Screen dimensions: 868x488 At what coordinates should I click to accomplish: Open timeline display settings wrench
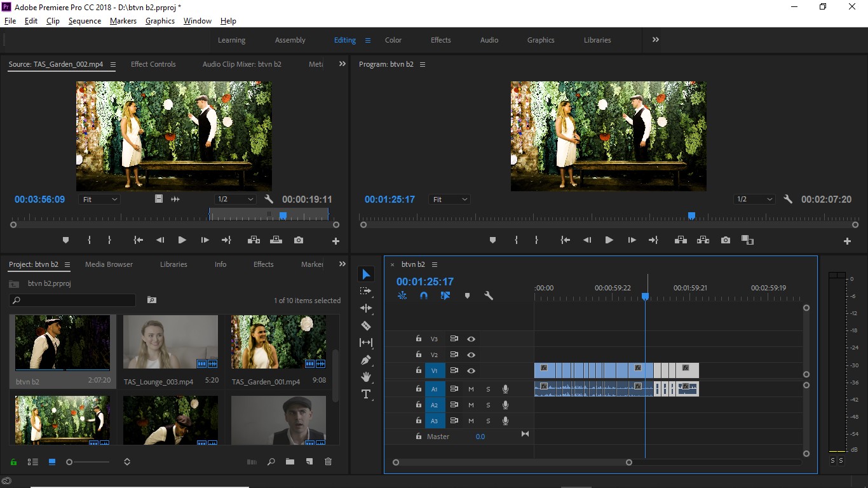(x=489, y=295)
